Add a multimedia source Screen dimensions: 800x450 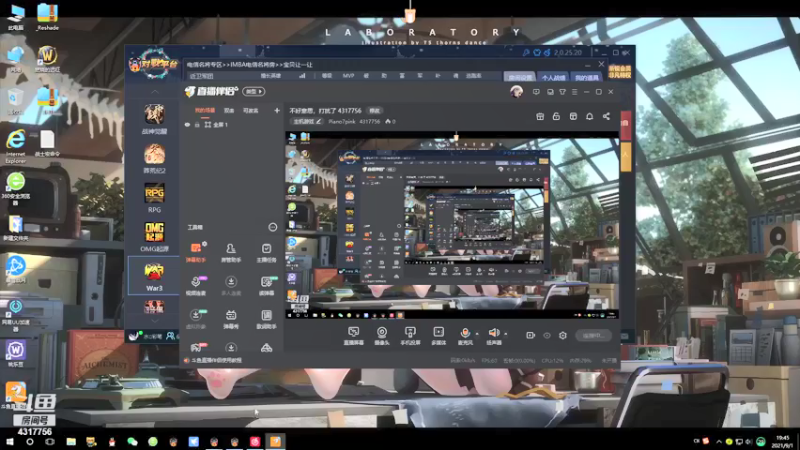tap(438, 336)
